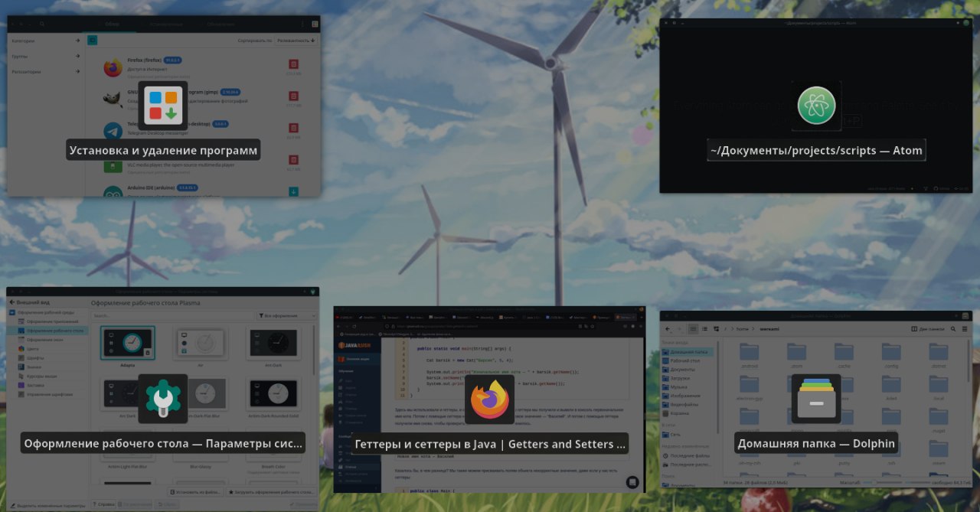Open 'Цвета' in settings sidebar
Viewport: 980px width, 512px height.
click(x=47, y=349)
